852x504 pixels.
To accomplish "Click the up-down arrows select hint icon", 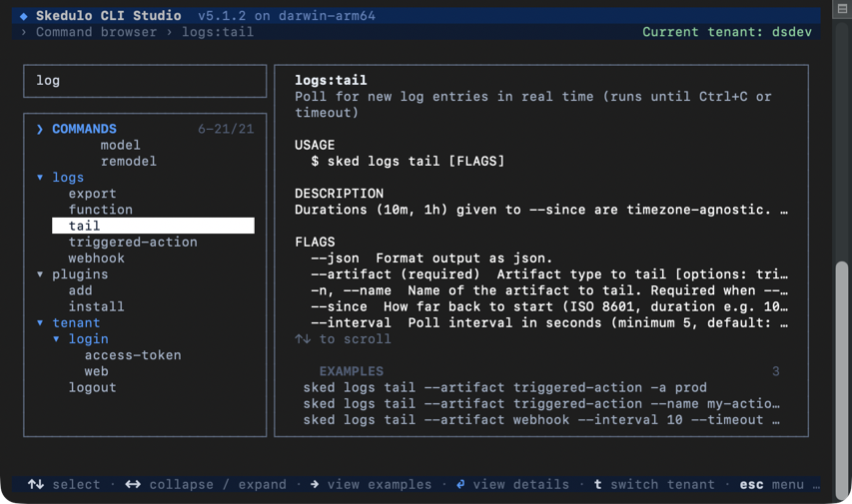I will [36, 484].
